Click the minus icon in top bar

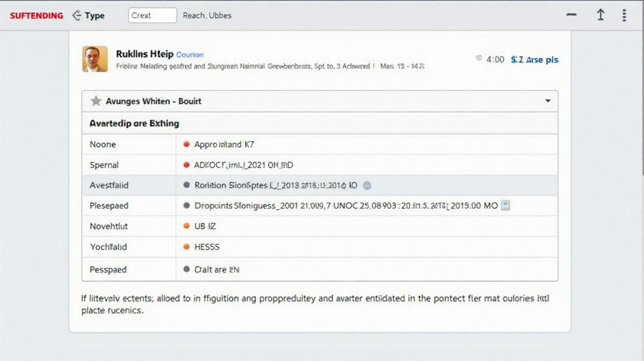572,16
